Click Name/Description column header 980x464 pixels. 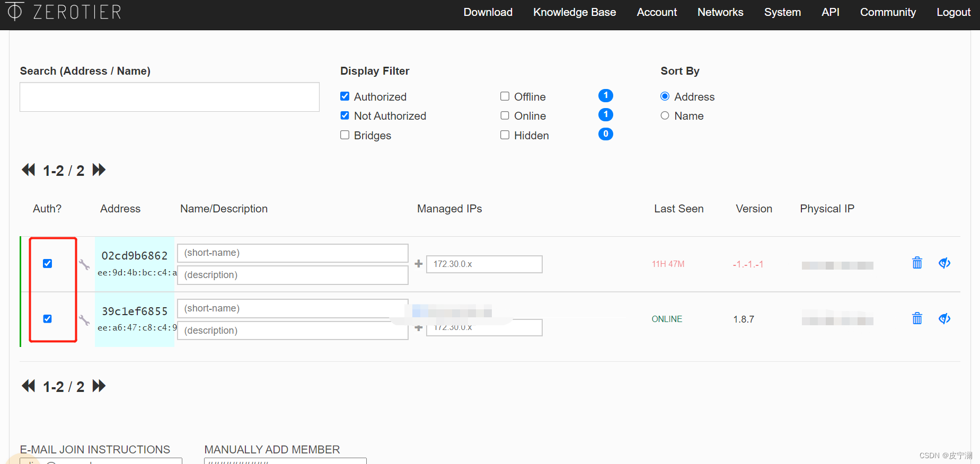pyautogui.click(x=224, y=209)
